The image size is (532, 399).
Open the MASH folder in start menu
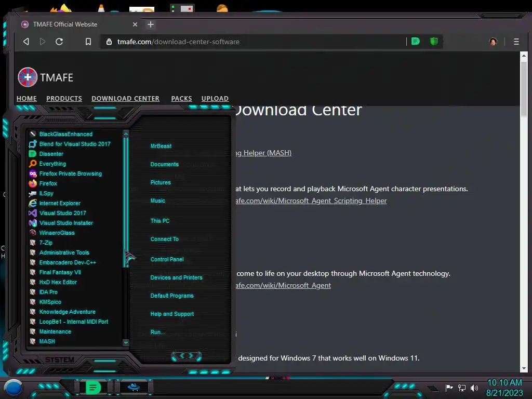(x=43, y=341)
